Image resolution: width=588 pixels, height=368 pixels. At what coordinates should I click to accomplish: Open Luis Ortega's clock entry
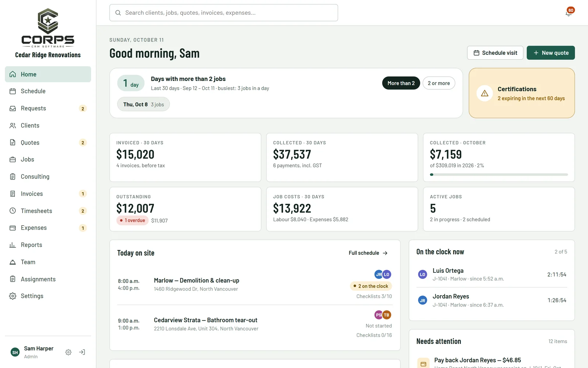[492, 275]
